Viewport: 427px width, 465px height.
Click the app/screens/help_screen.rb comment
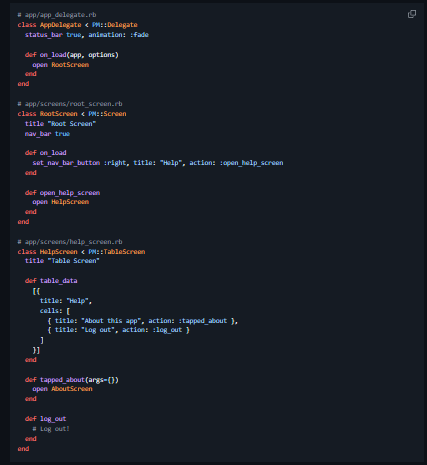tap(70, 242)
